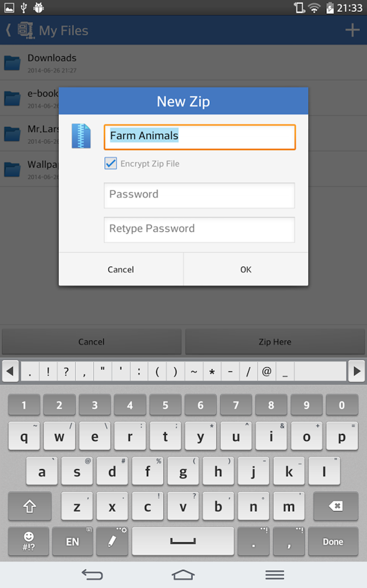Tap the Android home navigation icon

[x=183, y=575]
